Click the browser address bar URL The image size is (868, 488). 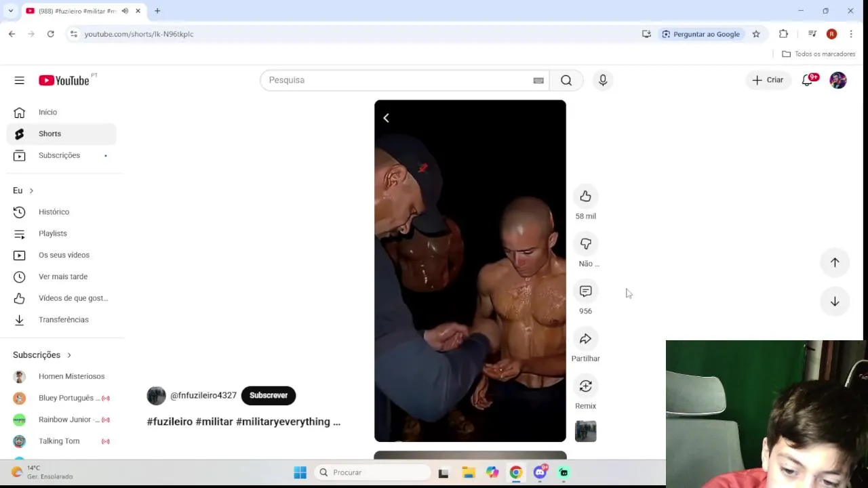point(139,34)
